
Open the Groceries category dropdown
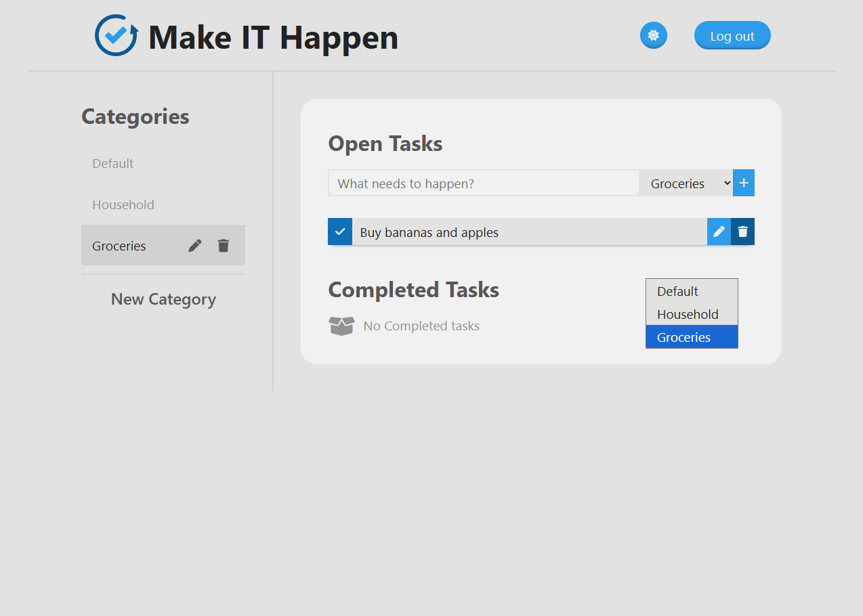[x=686, y=183]
